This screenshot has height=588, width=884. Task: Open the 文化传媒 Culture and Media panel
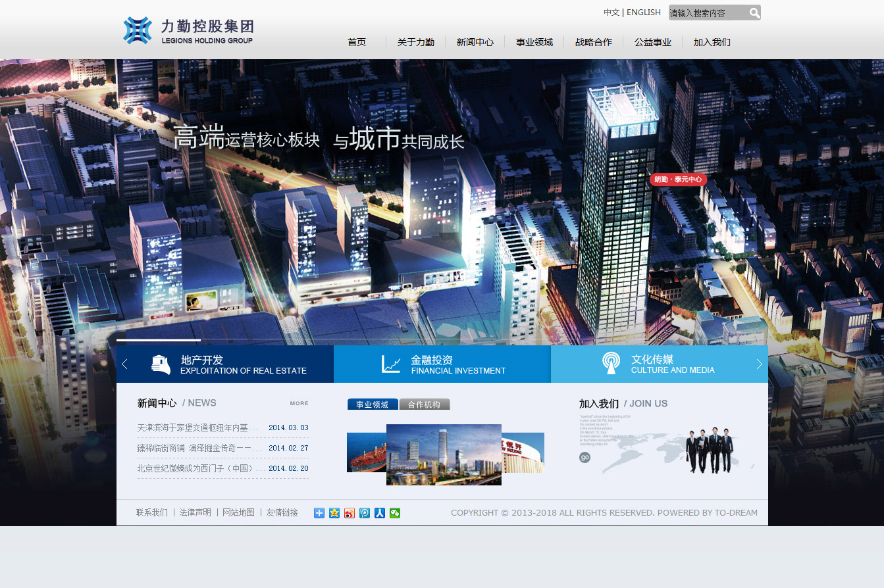pos(658,364)
